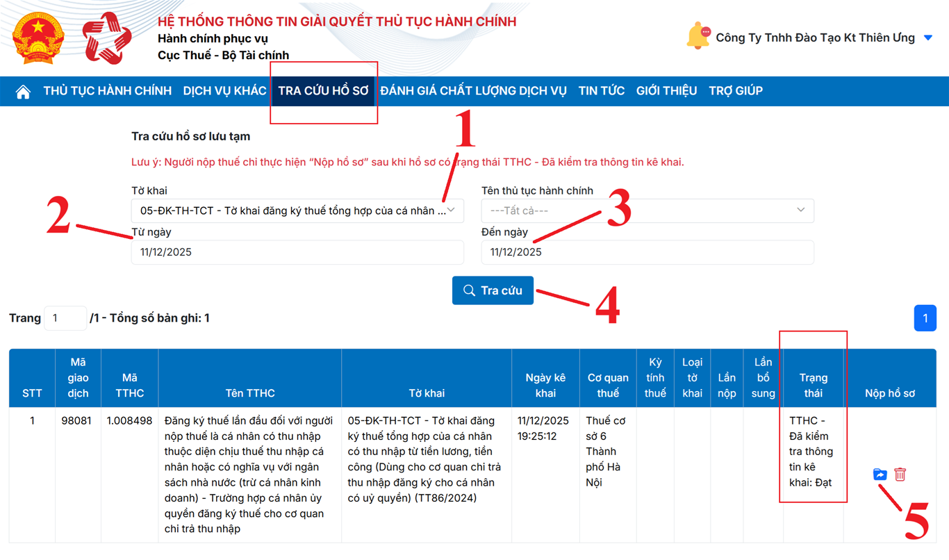Open the Thủ tục hành chính menu

[x=107, y=91]
